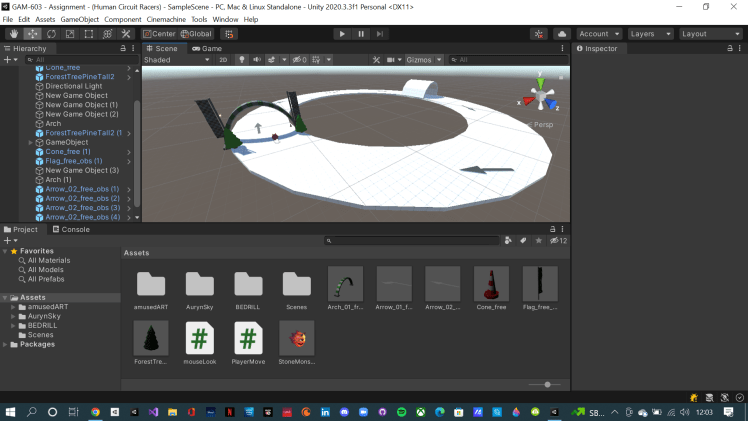Open the Layers dropdown
Image resolution: width=748 pixels, height=421 pixels.
point(649,34)
